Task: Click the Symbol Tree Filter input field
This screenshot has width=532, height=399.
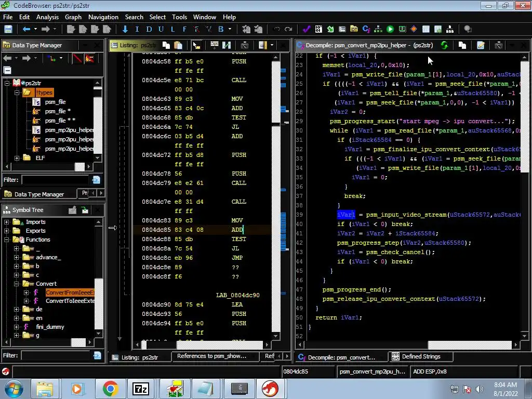Action: [x=55, y=355]
